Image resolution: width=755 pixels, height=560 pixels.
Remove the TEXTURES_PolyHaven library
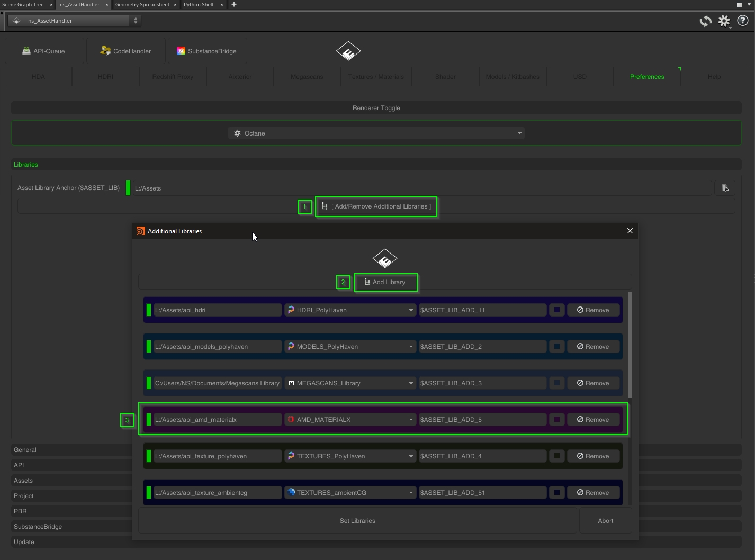point(593,456)
